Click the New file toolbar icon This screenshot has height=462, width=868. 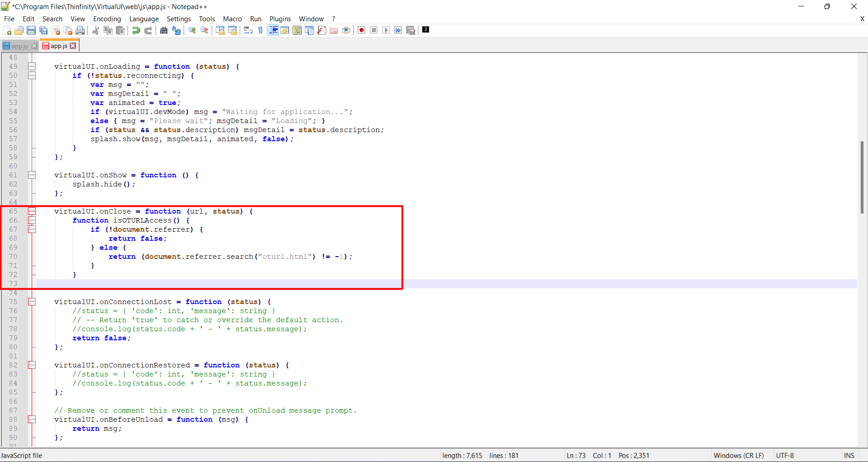[x=7, y=30]
